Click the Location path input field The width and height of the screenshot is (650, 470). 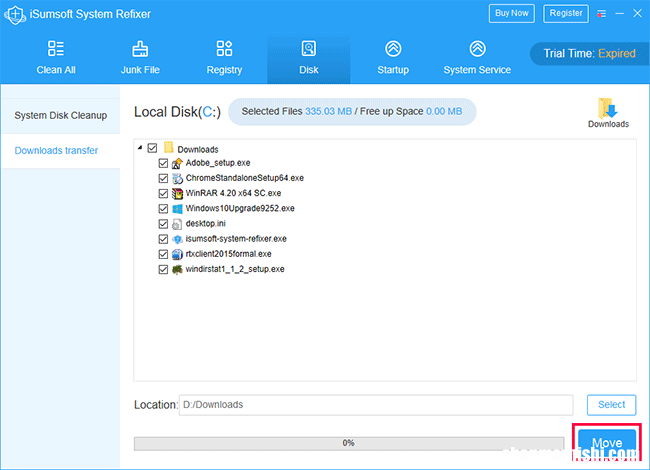[376, 405]
